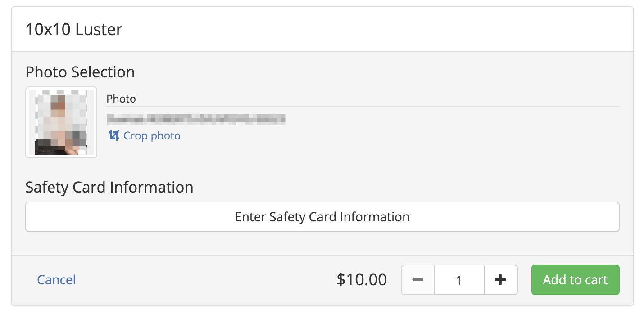Decrease quantity with the minus button
The image size is (644, 314).
tap(418, 280)
